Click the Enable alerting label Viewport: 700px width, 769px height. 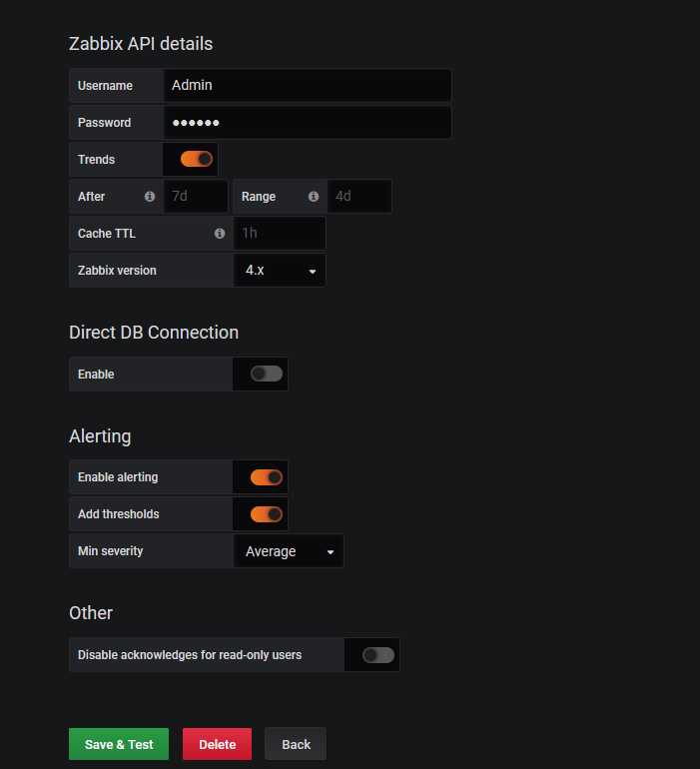click(x=118, y=477)
